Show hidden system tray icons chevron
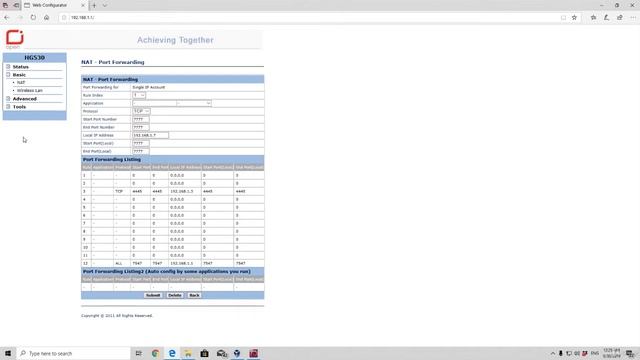The height and width of the screenshot is (360, 640). pos(553,353)
